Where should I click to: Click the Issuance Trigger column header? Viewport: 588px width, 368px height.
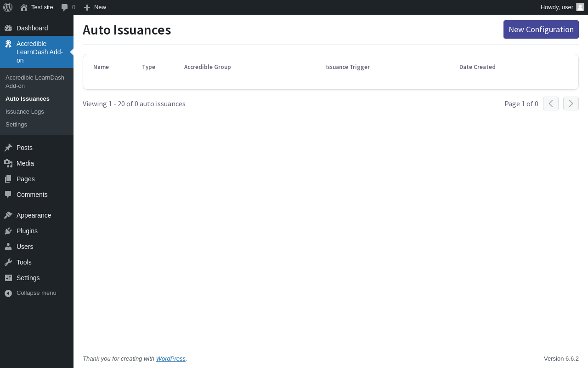click(347, 67)
